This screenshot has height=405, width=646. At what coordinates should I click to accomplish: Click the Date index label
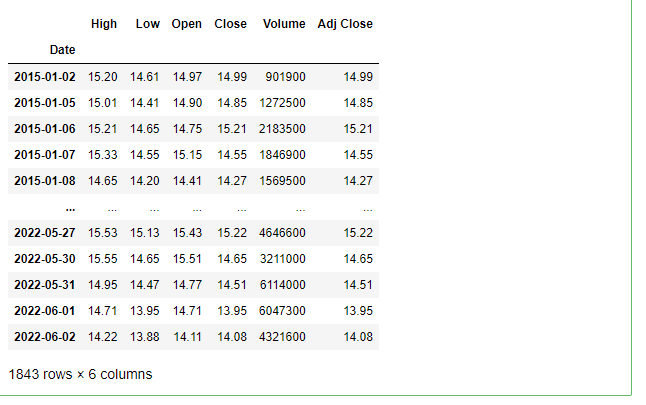61,49
